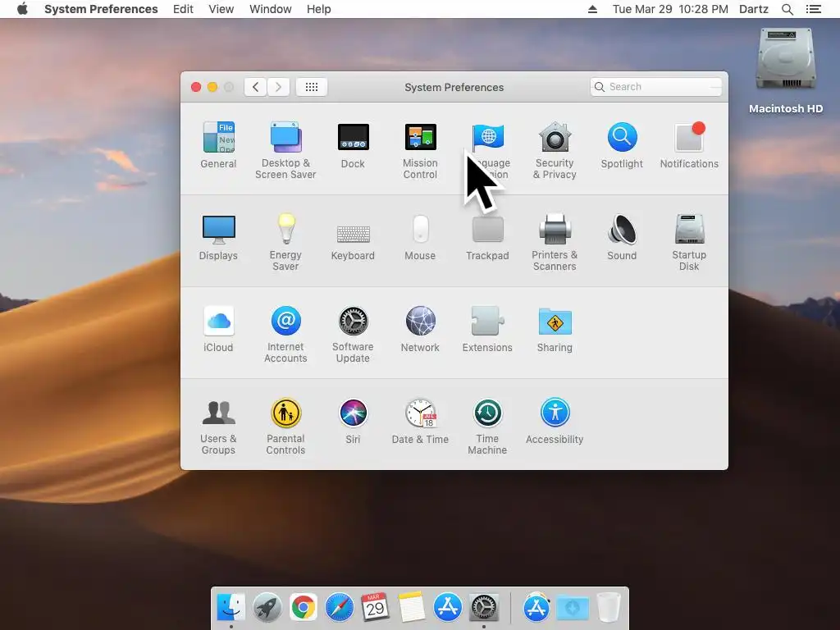The width and height of the screenshot is (840, 630).
Task: Open Calendar from the Dock
Action: click(375, 608)
